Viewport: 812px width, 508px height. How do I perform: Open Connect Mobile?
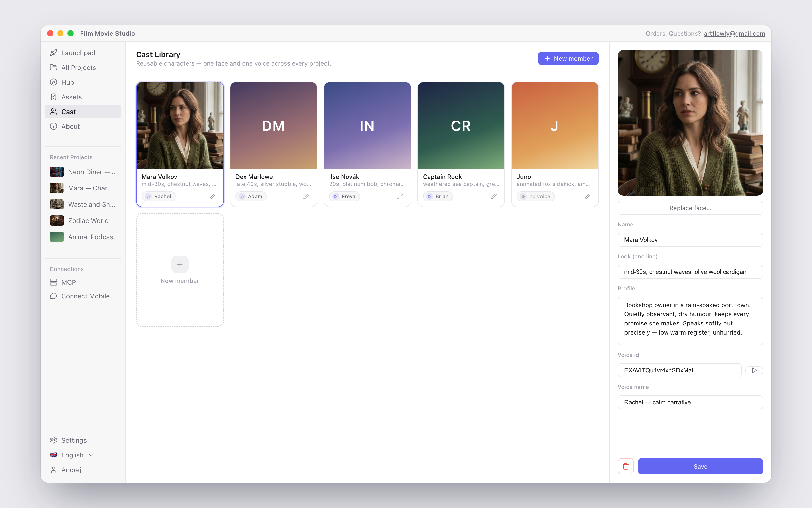coord(83,296)
